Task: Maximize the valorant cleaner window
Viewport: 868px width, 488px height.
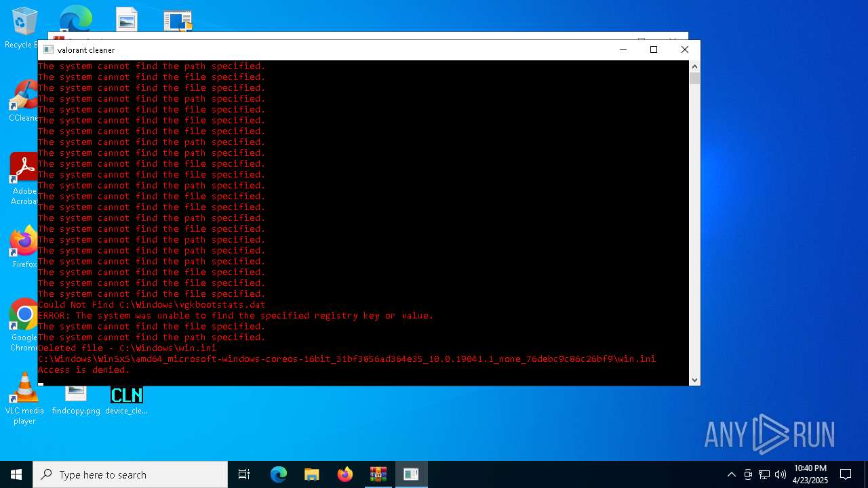Action: coord(654,49)
